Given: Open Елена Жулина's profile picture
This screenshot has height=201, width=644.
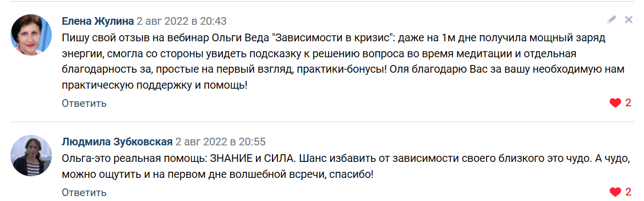Looking at the screenshot, I should (x=31, y=35).
